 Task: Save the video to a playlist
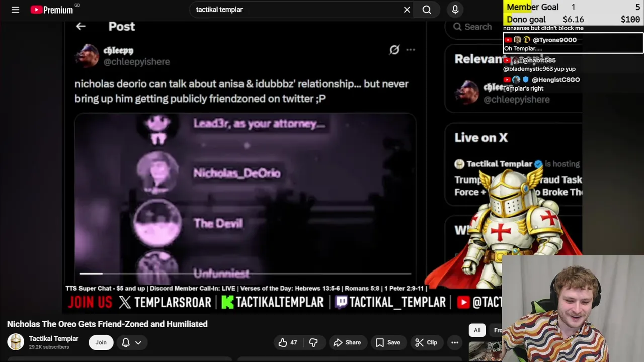point(388,342)
